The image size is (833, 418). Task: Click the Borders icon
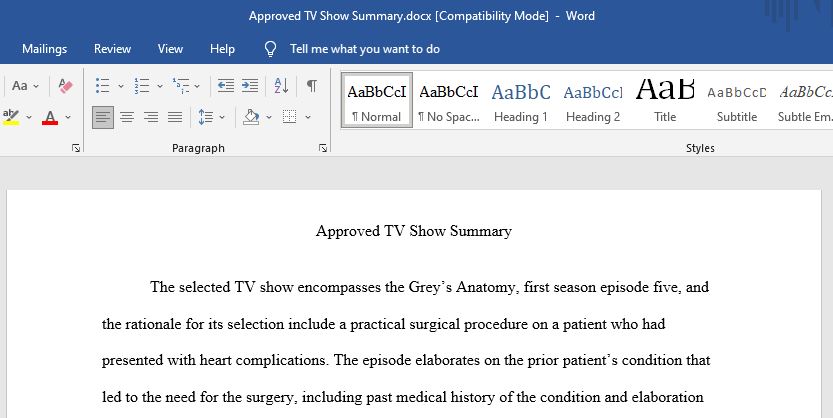(x=290, y=117)
